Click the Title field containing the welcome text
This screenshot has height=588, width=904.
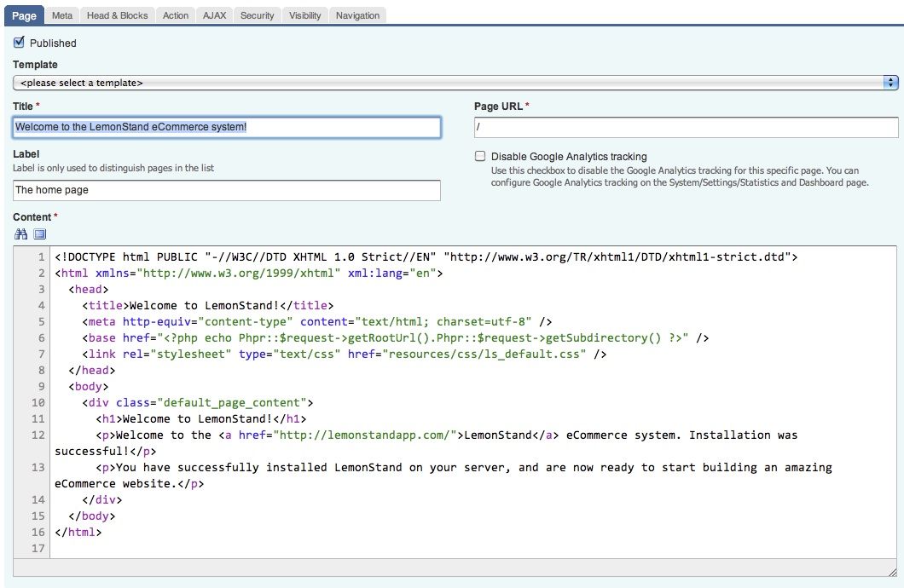tap(226, 127)
